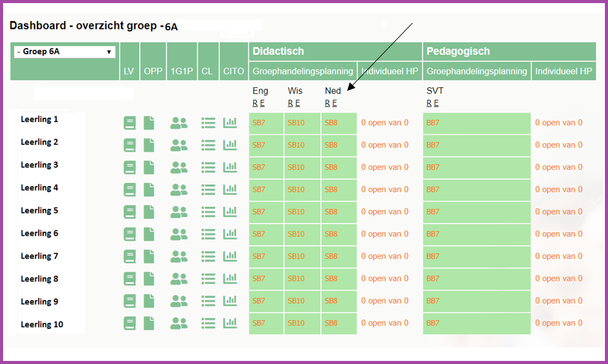
Task: View the CITO chart icon for Leerling 5
Action: [x=230, y=211]
